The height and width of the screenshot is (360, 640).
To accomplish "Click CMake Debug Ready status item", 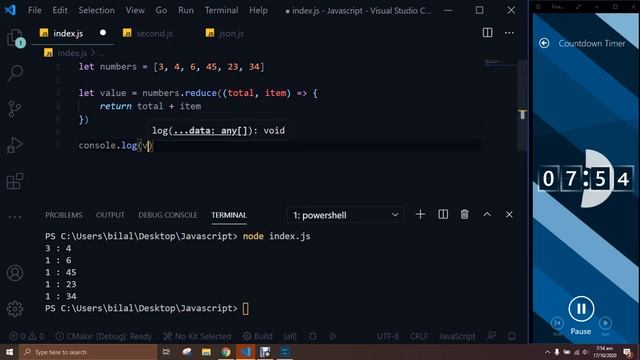I will 104,336.
